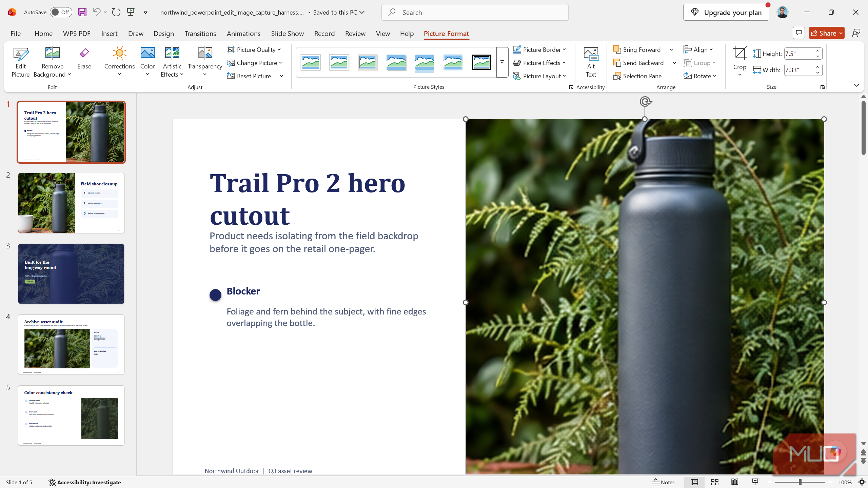The height and width of the screenshot is (488, 868).
Task: Open the Comments pane icon
Action: pos(799,33)
